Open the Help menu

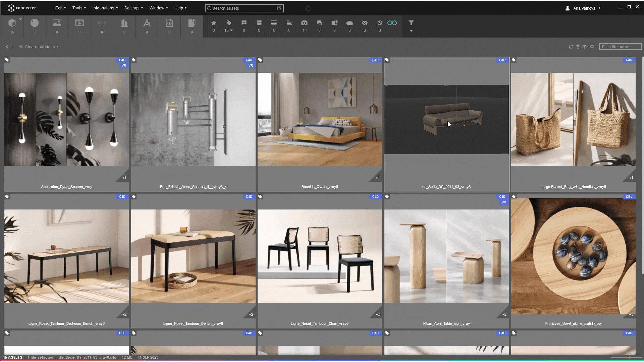(180, 8)
